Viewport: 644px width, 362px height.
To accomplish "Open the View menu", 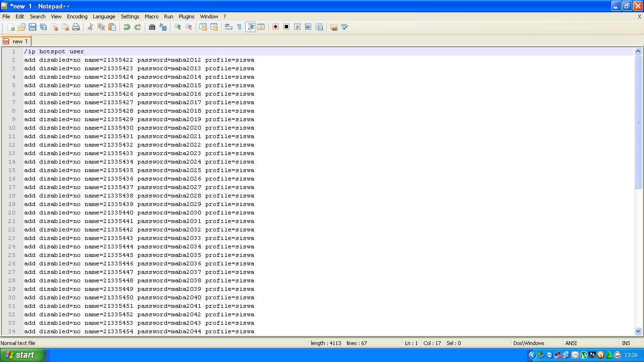I will point(56,16).
